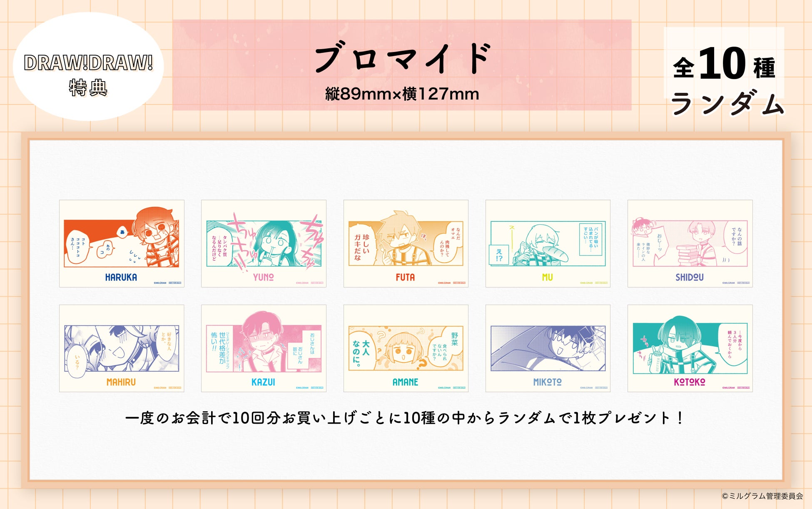The image size is (812, 509).
Task: Click the ©ミルグラム管理委員会 copyright notice
Action: pos(762,496)
